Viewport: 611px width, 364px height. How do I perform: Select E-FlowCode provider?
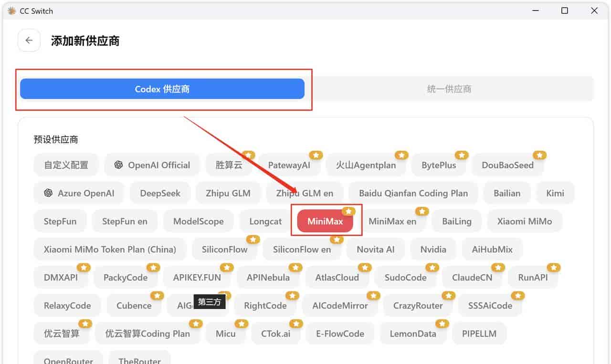tap(340, 333)
